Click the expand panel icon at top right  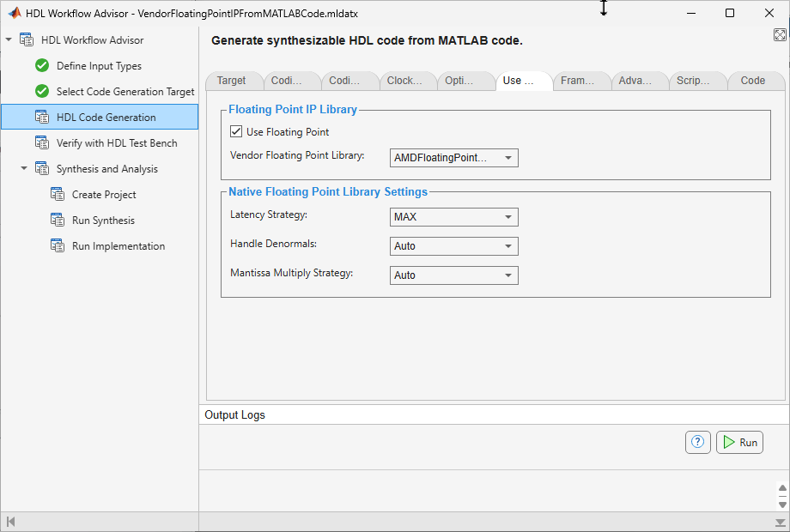(780, 34)
